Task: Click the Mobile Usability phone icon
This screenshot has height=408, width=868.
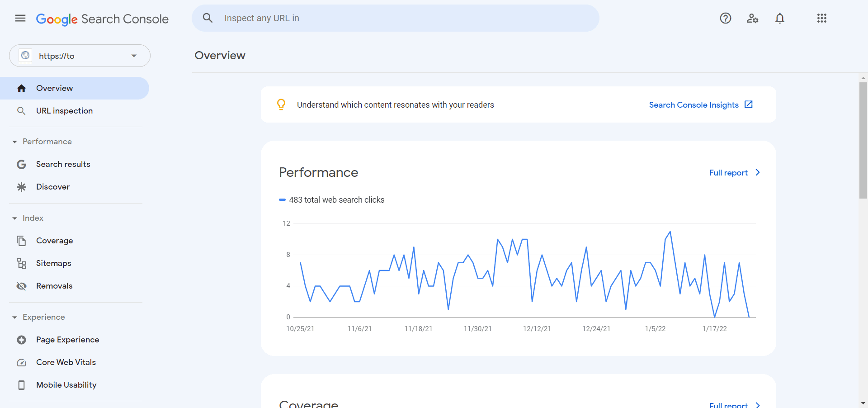Action: (21, 384)
